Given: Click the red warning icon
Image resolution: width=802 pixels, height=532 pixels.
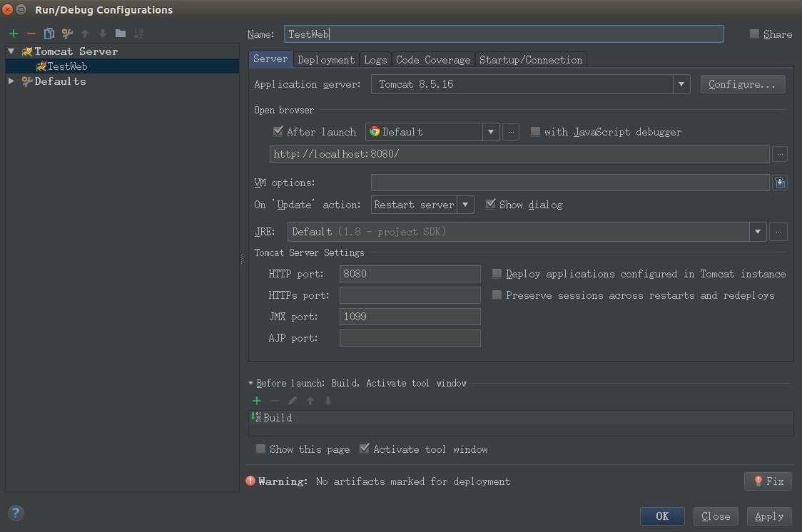Looking at the screenshot, I should tap(250, 481).
